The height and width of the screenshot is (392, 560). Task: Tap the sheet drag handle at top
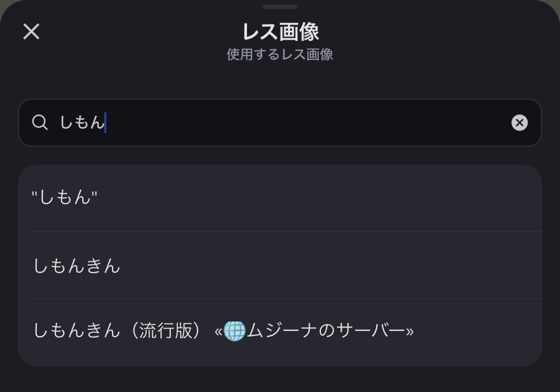pos(280,7)
